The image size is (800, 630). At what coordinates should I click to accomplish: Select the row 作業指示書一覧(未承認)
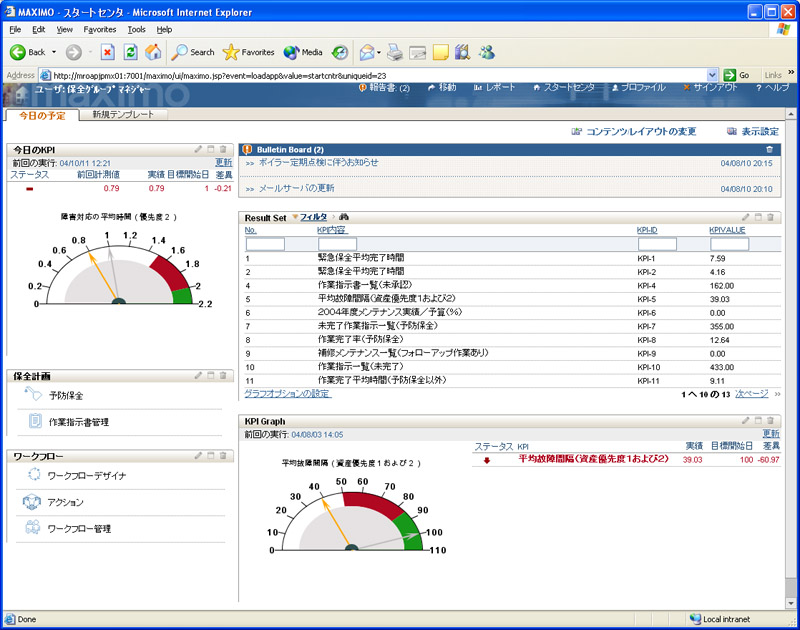coord(512,286)
